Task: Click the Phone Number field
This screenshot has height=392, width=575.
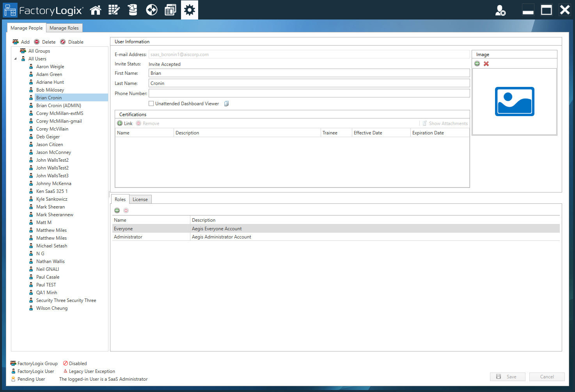Action: click(309, 93)
